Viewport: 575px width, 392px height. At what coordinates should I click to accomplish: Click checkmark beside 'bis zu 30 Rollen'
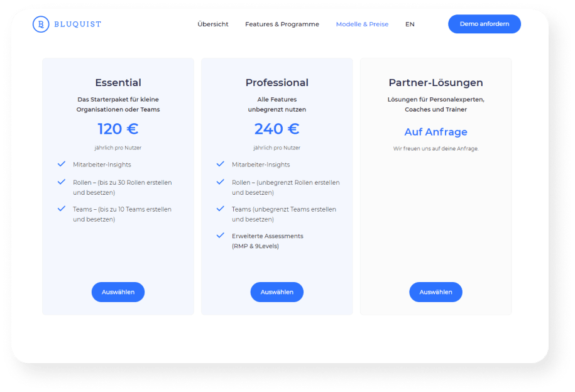click(62, 182)
